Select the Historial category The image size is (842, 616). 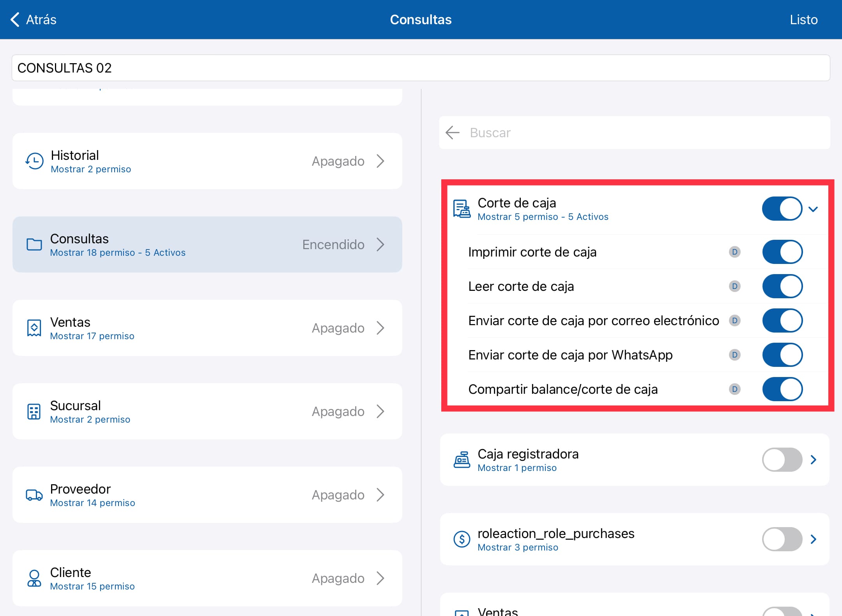pos(207,161)
